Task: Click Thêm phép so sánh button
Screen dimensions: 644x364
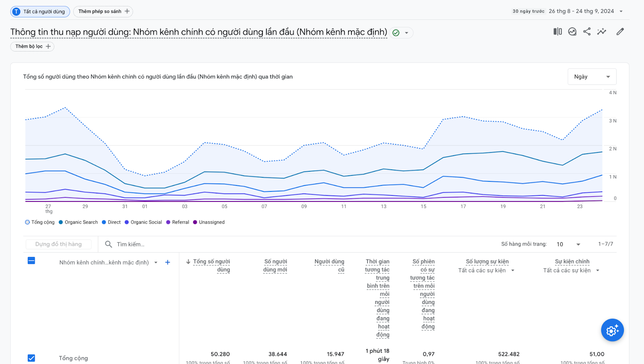Action: click(x=103, y=12)
